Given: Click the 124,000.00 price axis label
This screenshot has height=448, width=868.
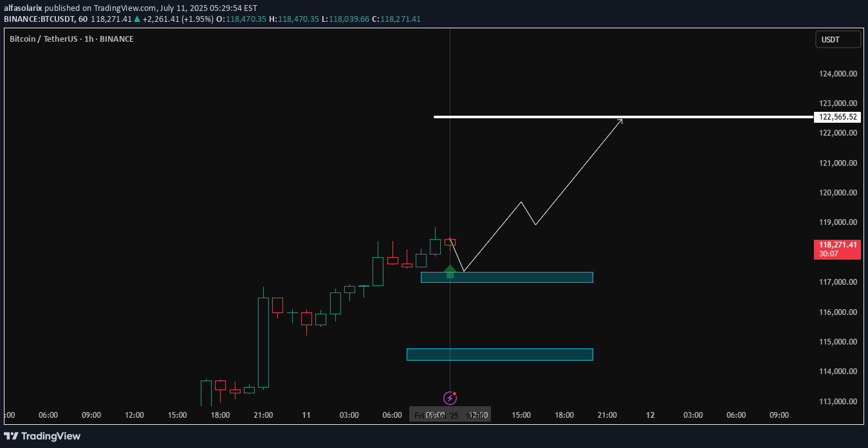Looking at the screenshot, I should pyautogui.click(x=838, y=74).
